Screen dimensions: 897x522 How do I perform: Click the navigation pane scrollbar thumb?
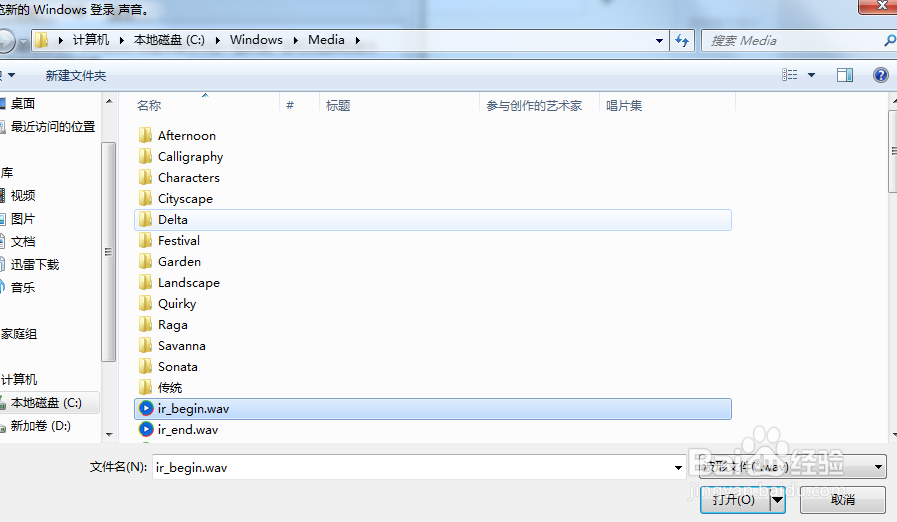109,252
